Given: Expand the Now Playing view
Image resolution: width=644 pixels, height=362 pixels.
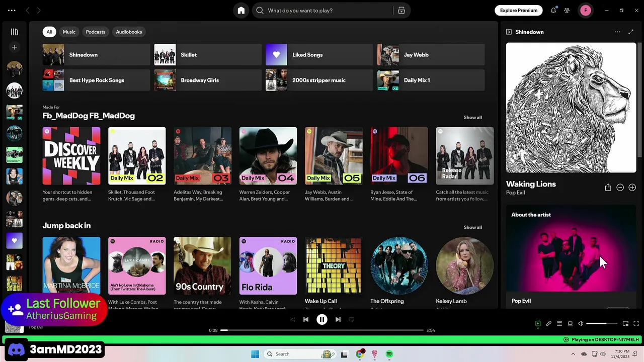Looking at the screenshot, I should 631,32.
